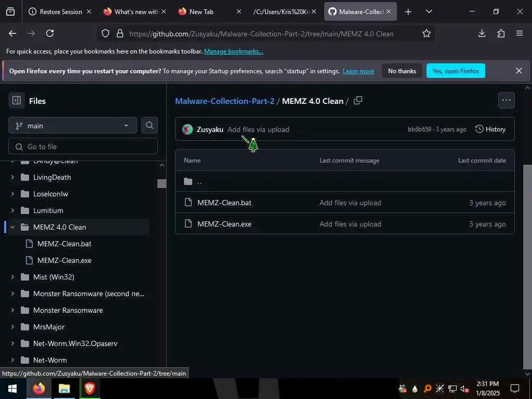Open a new browser tab
Image resolution: width=532 pixels, height=399 pixels.
click(408, 12)
